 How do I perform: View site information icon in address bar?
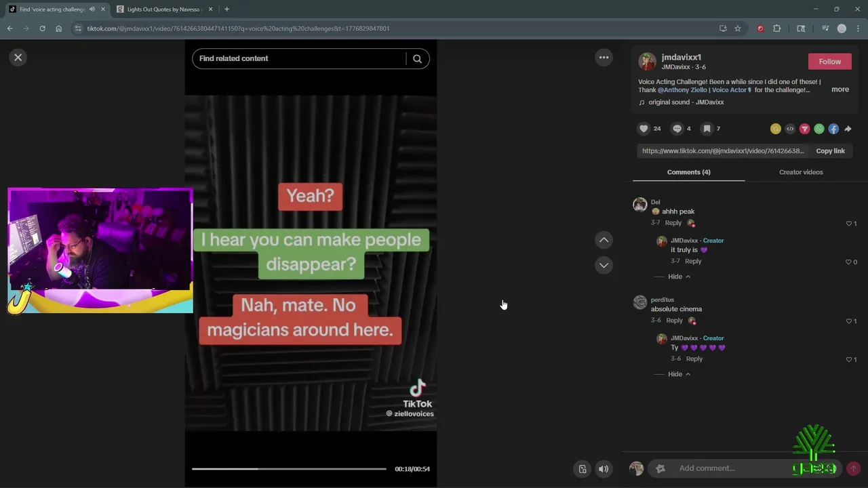click(78, 28)
